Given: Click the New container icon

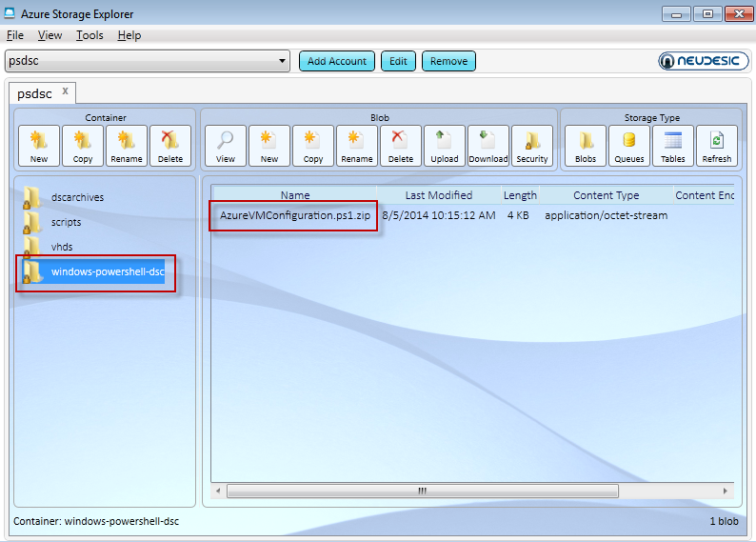Looking at the screenshot, I should [x=39, y=146].
